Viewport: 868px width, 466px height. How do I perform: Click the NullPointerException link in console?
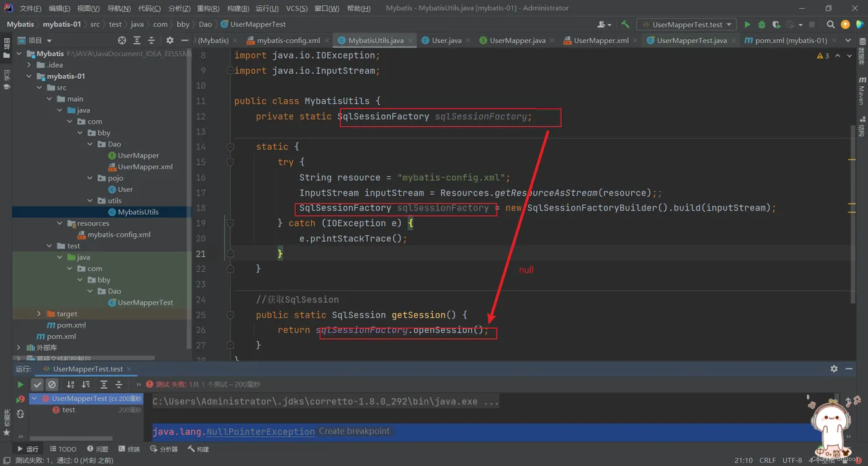pos(260,431)
